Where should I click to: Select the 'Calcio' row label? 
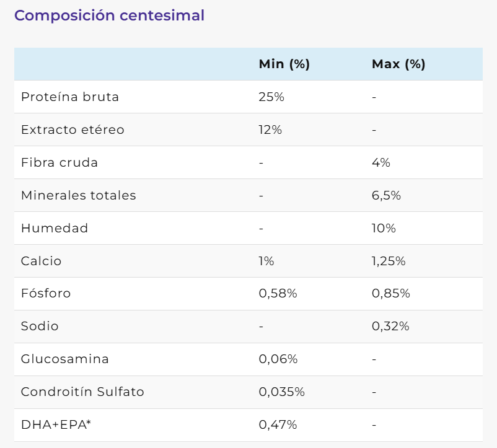[x=42, y=261]
